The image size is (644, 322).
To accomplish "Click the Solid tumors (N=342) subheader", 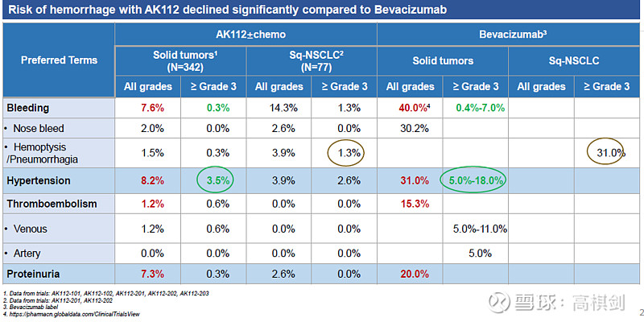I will pos(180,60).
